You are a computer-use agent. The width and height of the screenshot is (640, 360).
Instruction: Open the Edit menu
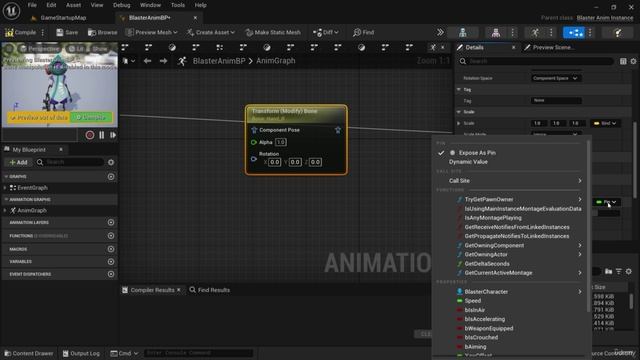tap(51, 5)
